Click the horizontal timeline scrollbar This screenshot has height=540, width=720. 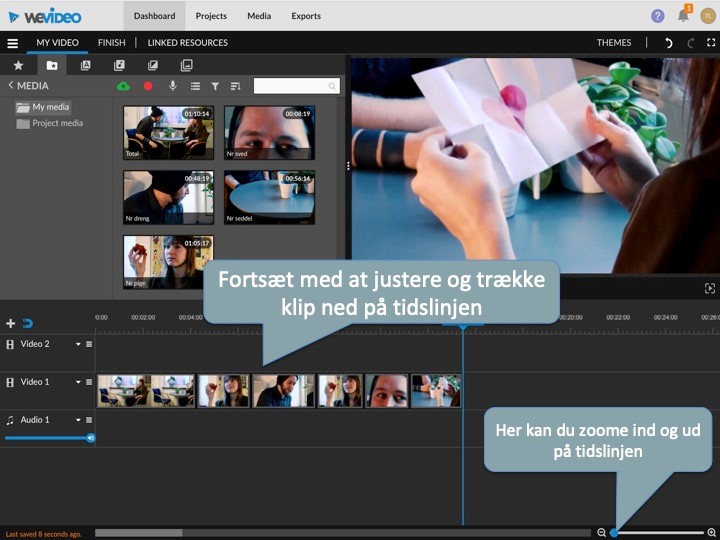[139, 533]
